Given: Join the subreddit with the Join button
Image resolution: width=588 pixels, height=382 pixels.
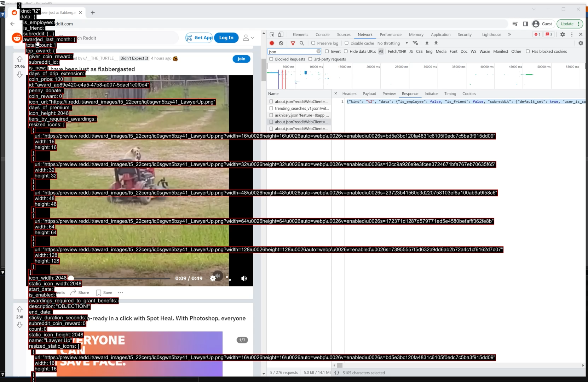Looking at the screenshot, I should tap(241, 59).
